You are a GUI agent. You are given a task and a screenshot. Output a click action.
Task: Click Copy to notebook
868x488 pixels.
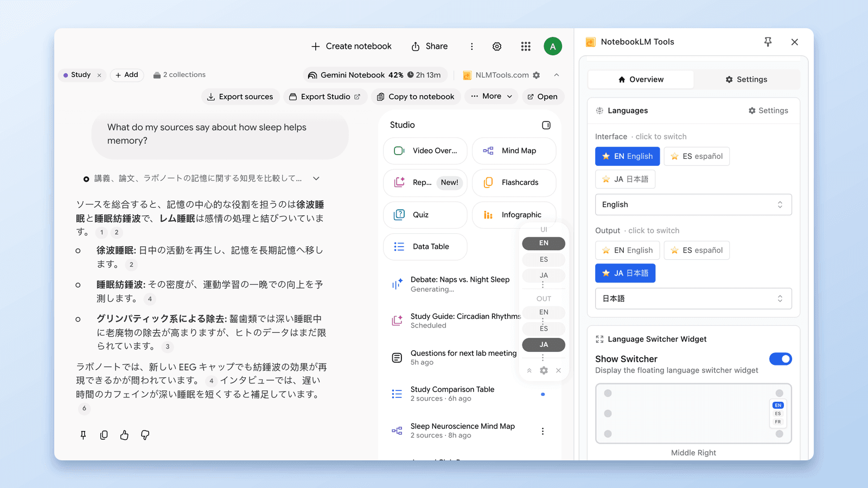[x=416, y=97]
